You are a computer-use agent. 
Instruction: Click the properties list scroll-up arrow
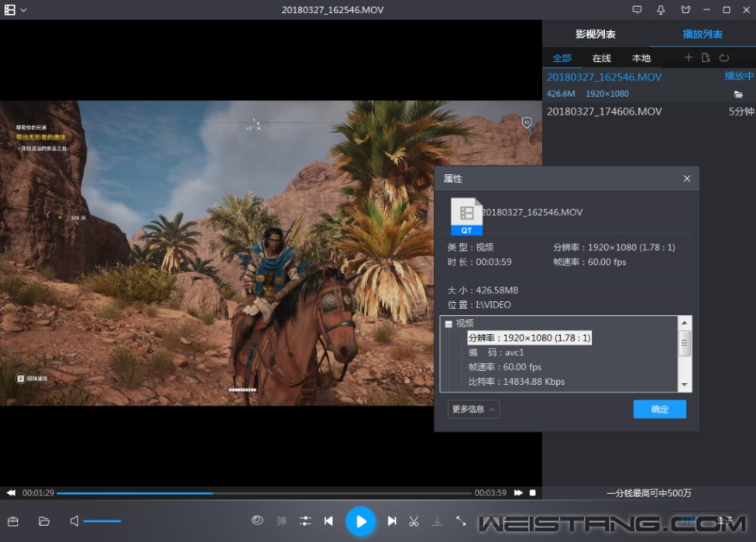point(685,323)
